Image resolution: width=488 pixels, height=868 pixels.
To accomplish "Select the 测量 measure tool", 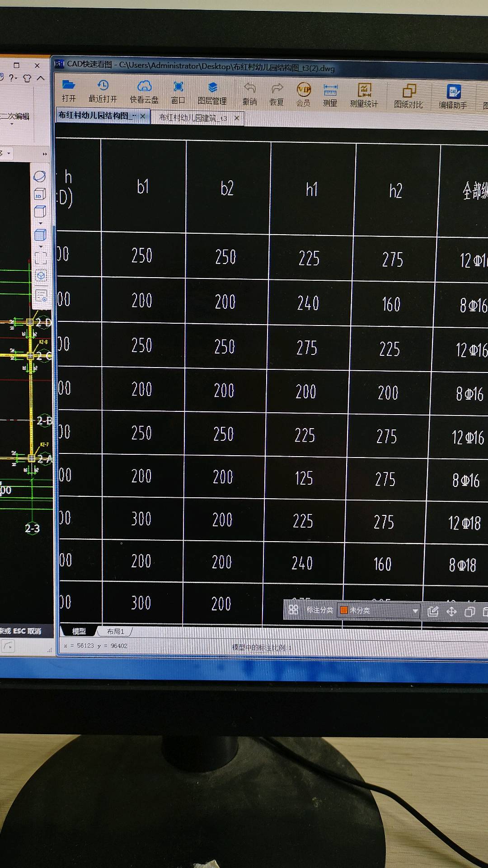I will [330, 95].
